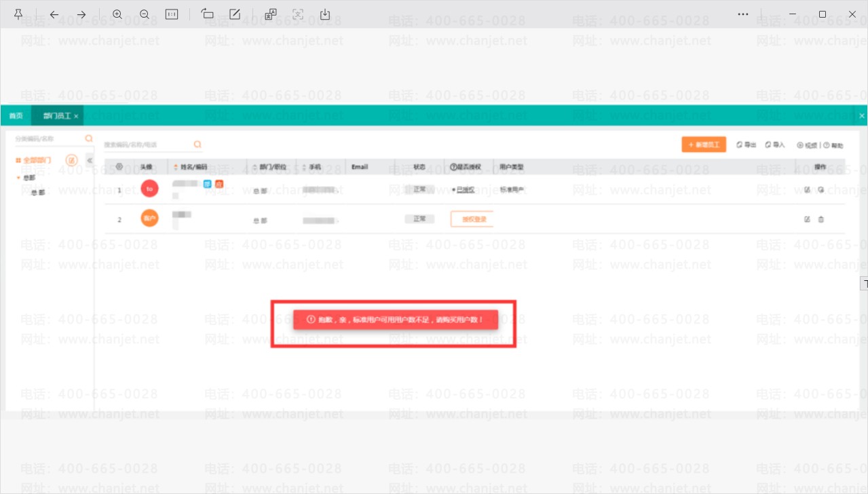Click the zoom in magnifier icon
This screenshot has width=868, height=494.
117,14
